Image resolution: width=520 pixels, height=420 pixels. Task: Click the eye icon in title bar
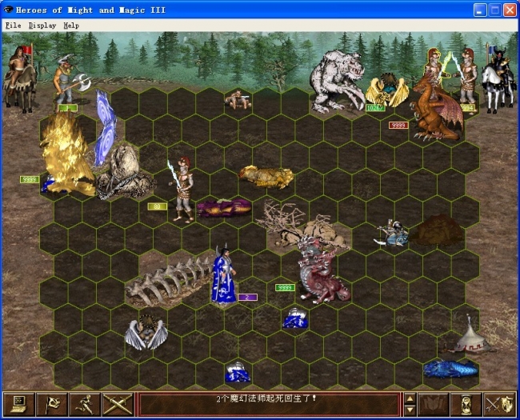[x=8, y=10]
